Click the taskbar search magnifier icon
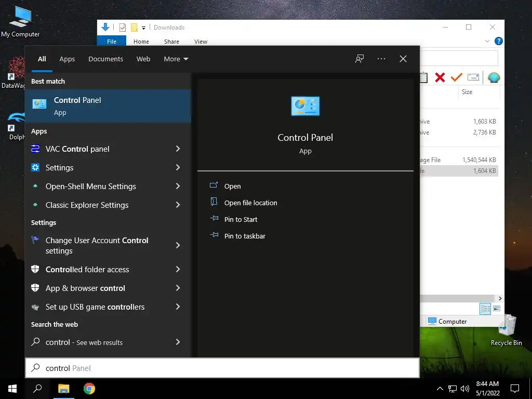This screenshot has width=532, height=399. (37, 389)
